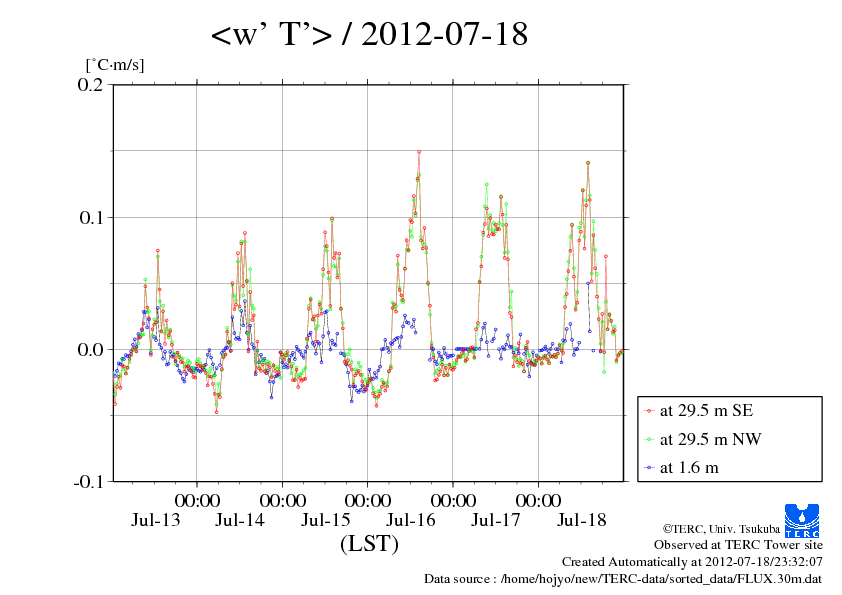Click the 0.1 y-axis value
This screenshot has width=842, height=595.
[x=91, y=217]
